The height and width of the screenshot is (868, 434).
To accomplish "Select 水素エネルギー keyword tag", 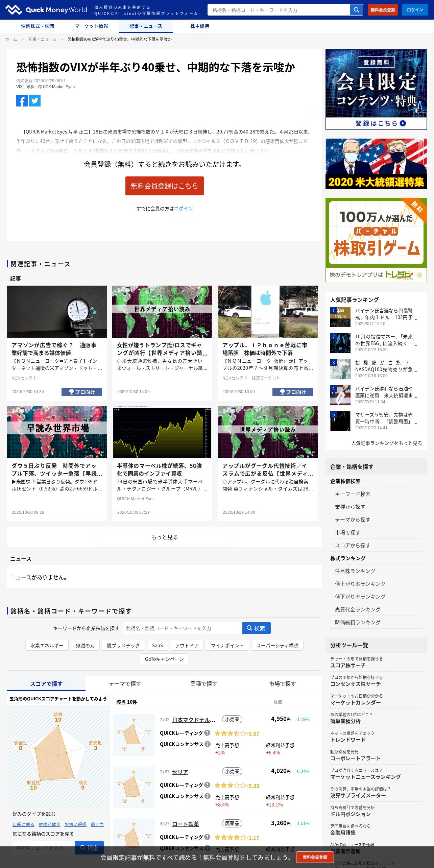I will click(x=47, y=645).
